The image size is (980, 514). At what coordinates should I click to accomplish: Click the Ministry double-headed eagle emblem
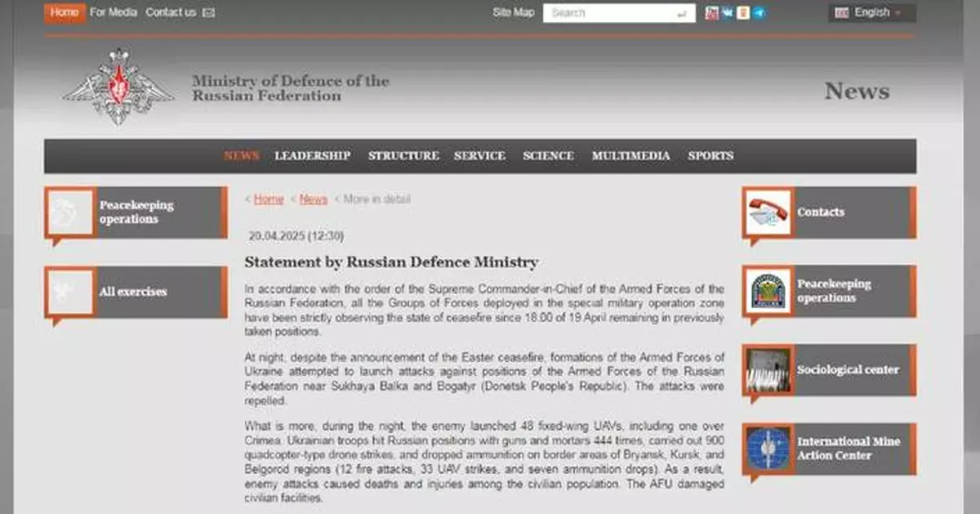coord(118,86)
